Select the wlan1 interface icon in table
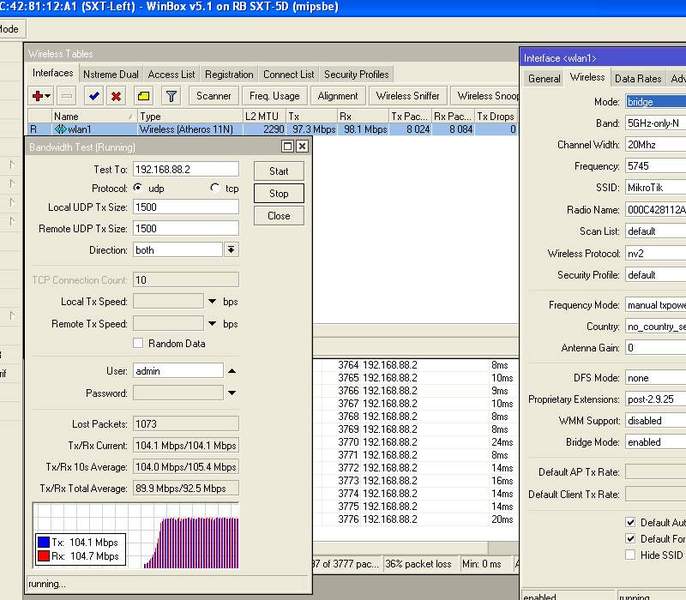Image resolution: width=686 pixels, height=600 pixels. (x=60, y=129)
